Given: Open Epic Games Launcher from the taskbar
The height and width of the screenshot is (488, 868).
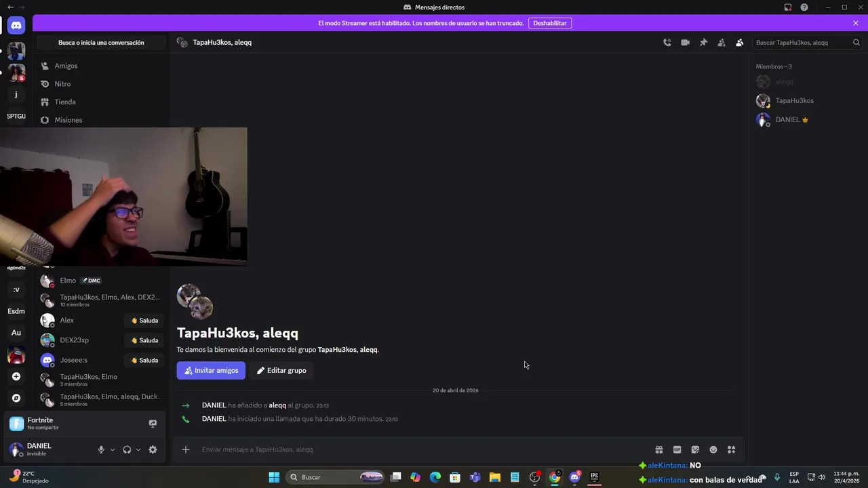Looking at the screenshot, I should (595, 477).
